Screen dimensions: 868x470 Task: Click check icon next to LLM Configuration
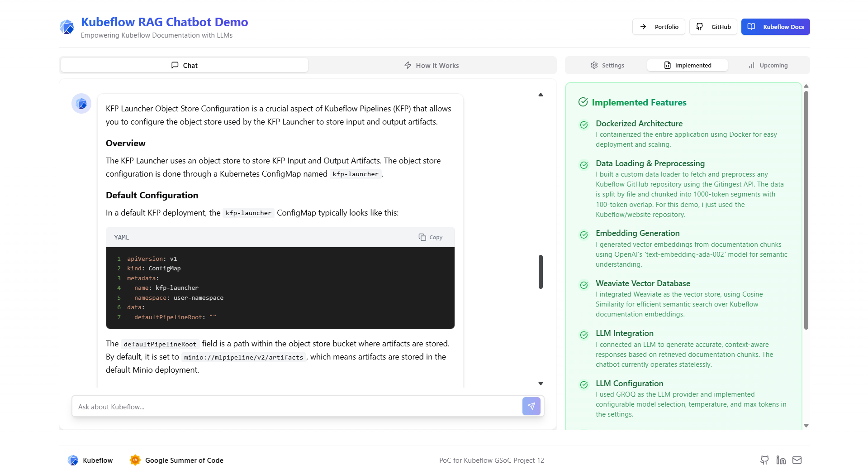tap(584, 384)
